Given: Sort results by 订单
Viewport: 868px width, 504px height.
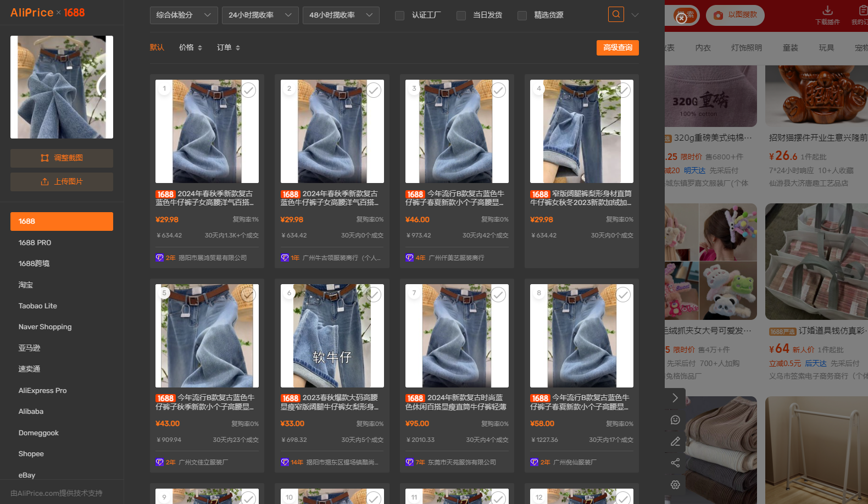Looking at the screenshot, I should point(228,48).
